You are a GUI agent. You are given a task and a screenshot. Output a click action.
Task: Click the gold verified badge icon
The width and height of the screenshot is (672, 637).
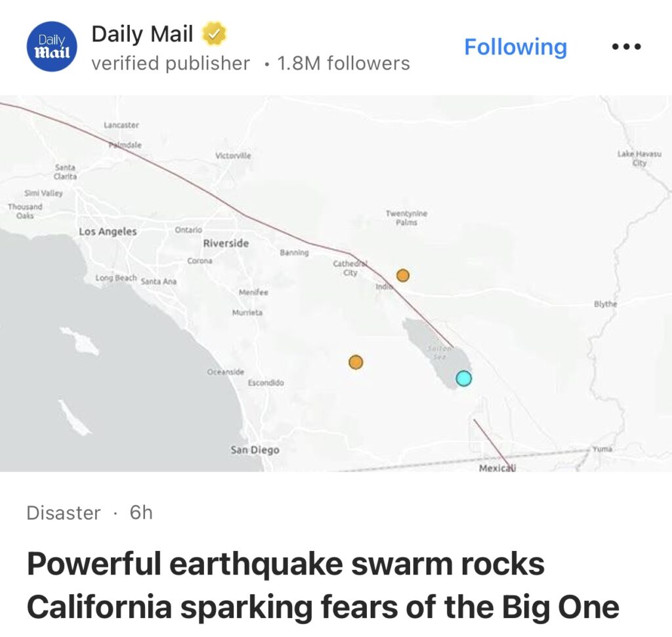click(214, 34)
